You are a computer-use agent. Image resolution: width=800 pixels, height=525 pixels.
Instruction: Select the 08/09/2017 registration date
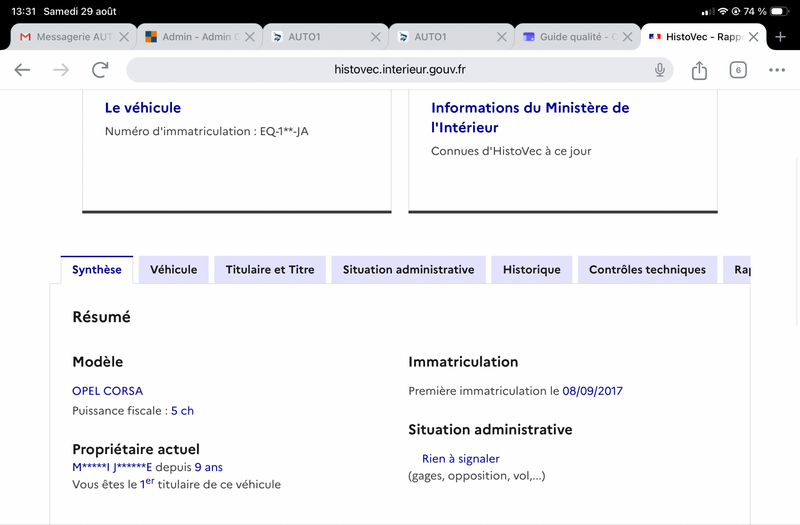tap(592, 391)
